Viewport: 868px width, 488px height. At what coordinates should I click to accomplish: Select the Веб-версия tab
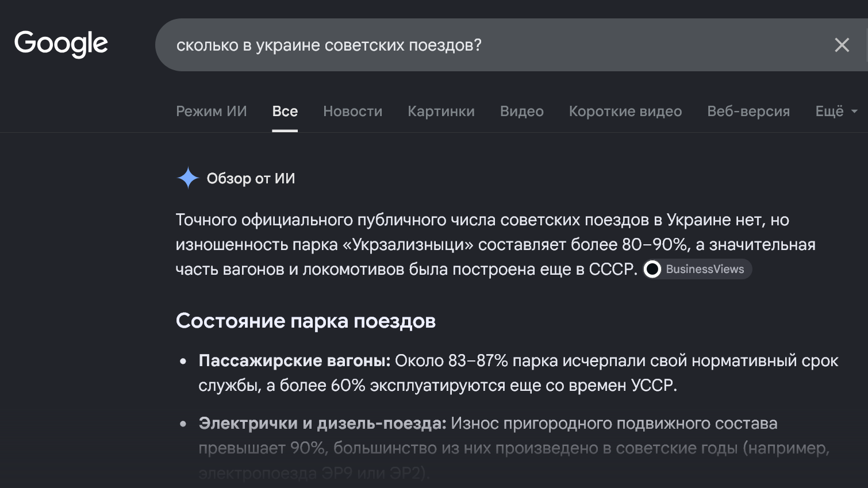[x=748, y=112]
